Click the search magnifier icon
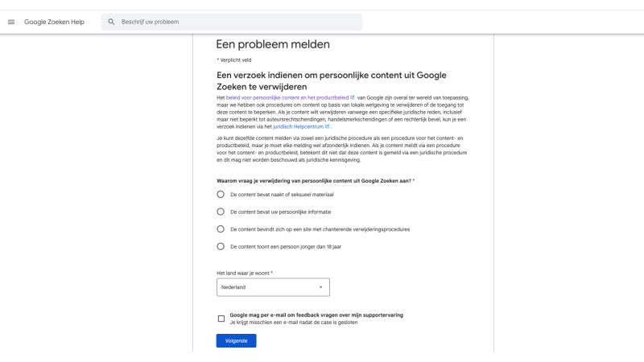Image resolution: width=644 pixels, height=362 pixels. point(111,22)
